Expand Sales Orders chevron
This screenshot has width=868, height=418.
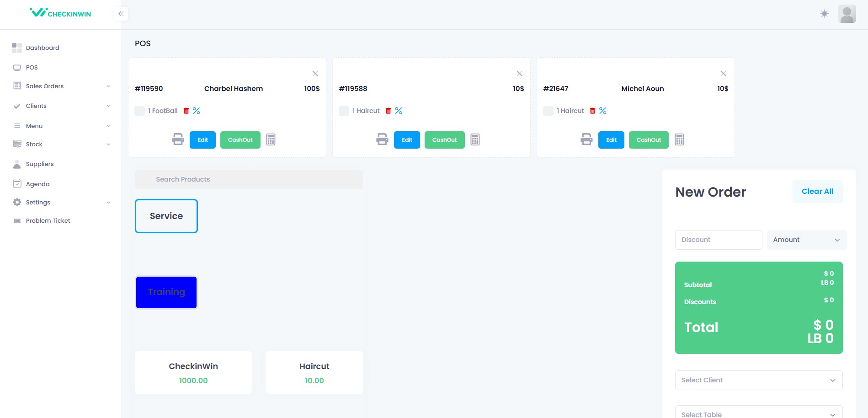pos(108,86)
